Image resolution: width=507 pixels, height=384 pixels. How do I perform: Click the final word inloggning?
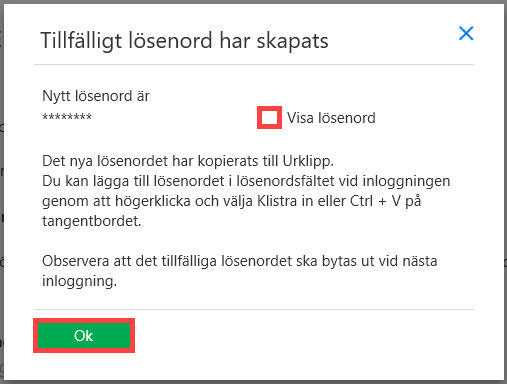[79, 281]
